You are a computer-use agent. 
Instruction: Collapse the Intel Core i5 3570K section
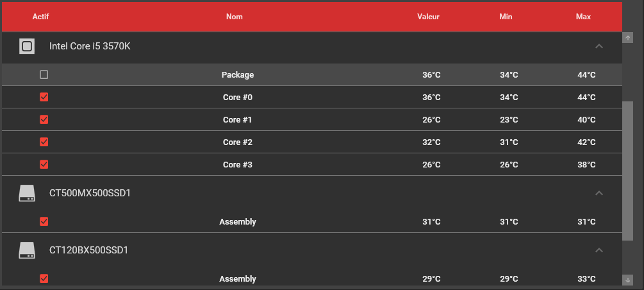[599, 46]
